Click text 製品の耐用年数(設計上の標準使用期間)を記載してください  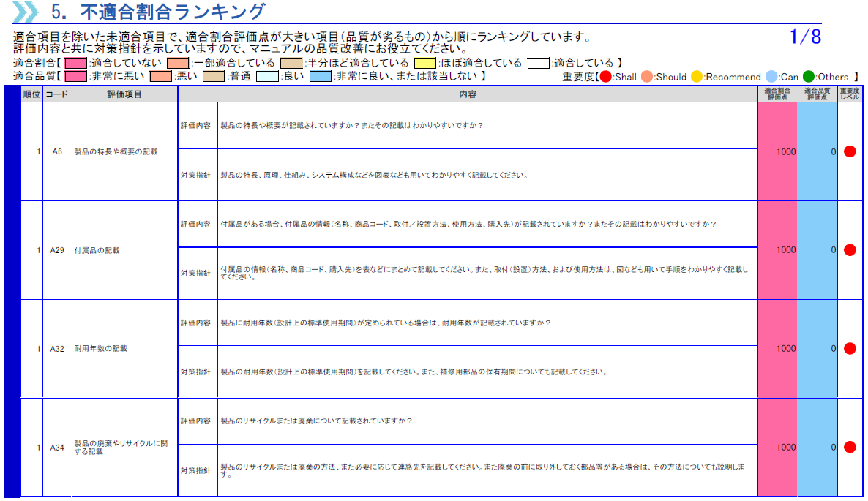319,372
